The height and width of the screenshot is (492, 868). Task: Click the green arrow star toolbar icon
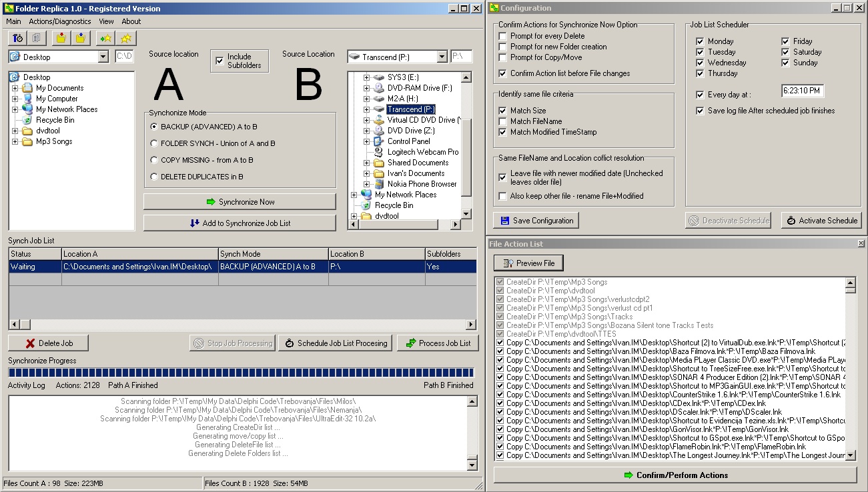tap(105, 38)
